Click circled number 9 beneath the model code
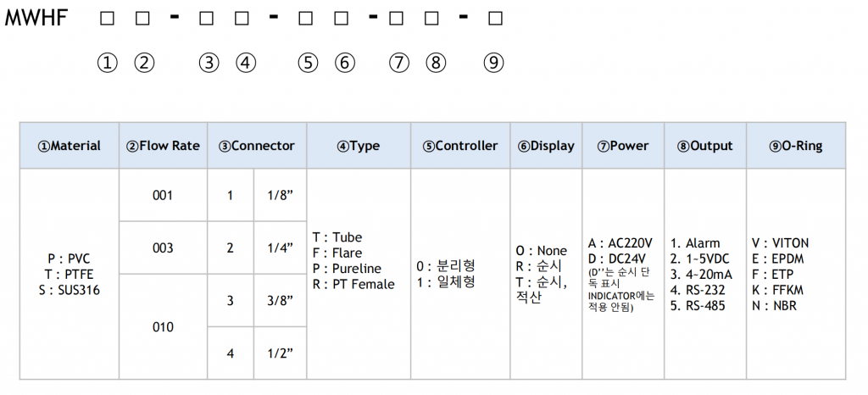 493,62
